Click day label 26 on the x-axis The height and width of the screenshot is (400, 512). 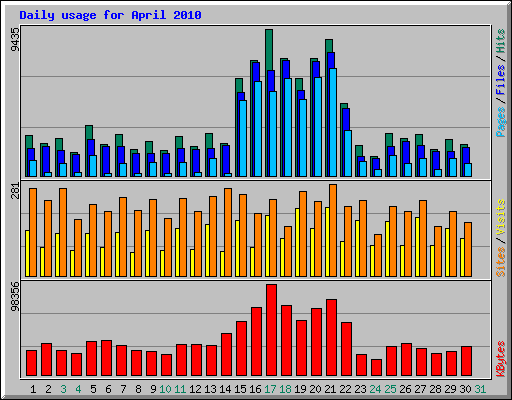405,389
